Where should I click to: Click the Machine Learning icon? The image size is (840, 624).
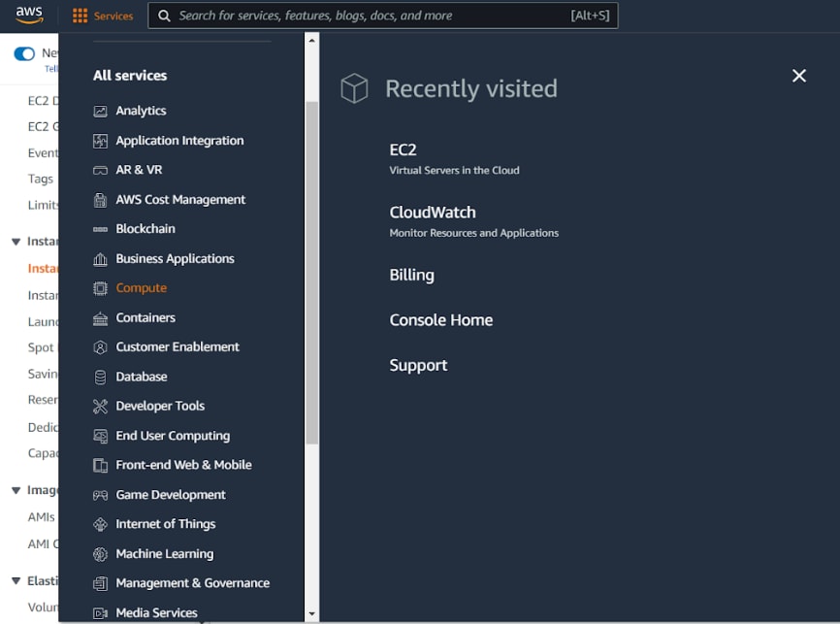(x=100, y=554)
